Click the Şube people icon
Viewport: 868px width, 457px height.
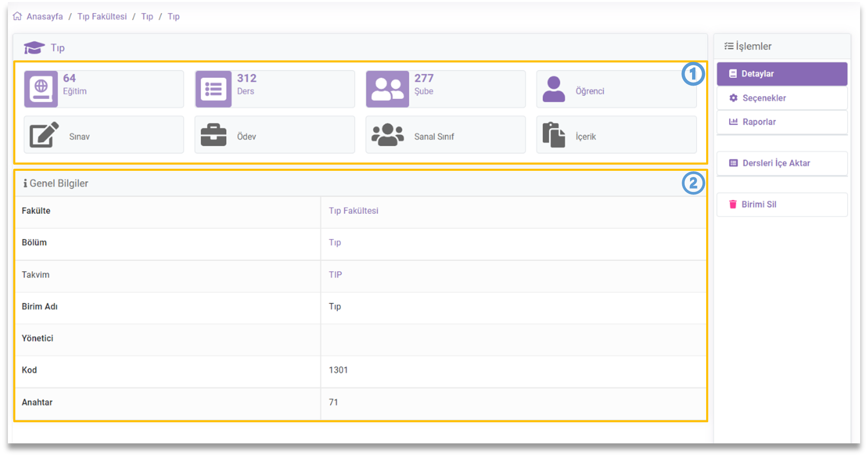coord(387,89)
